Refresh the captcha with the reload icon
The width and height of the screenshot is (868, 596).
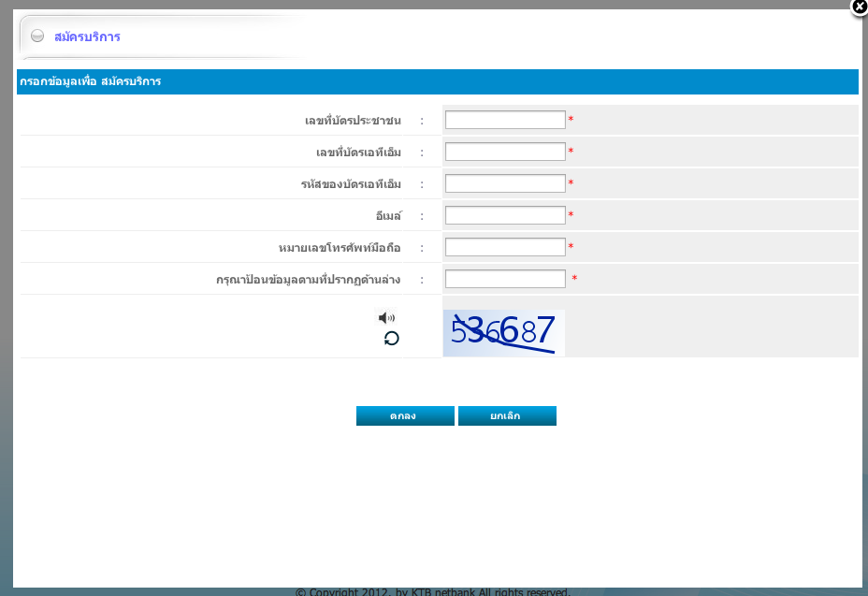click(x=391, y=339)
